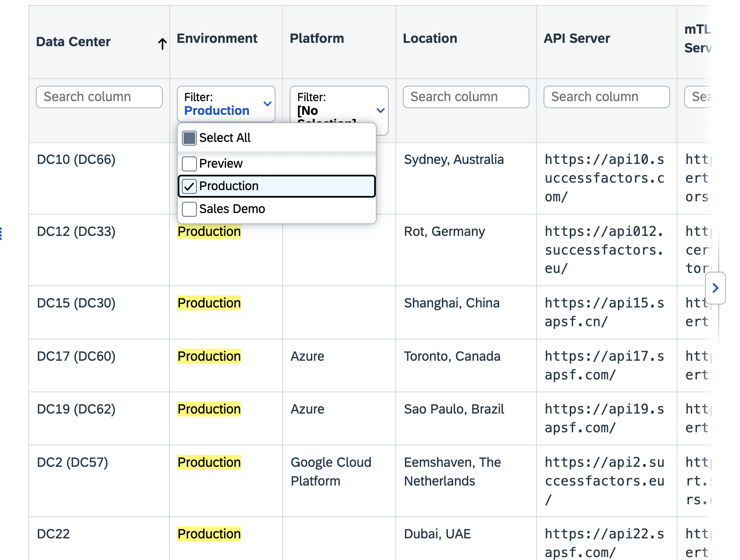The height and width of the screenshot is (560, 740).
Task: Sort by the Environment column header
Action: click(217, 39)
